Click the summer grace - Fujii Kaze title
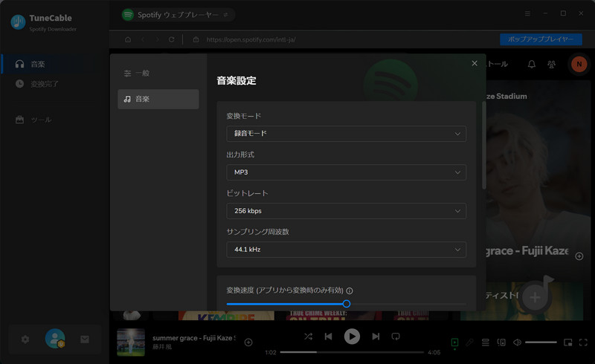This screenshot has width=595, height=364. coord(194,338)
